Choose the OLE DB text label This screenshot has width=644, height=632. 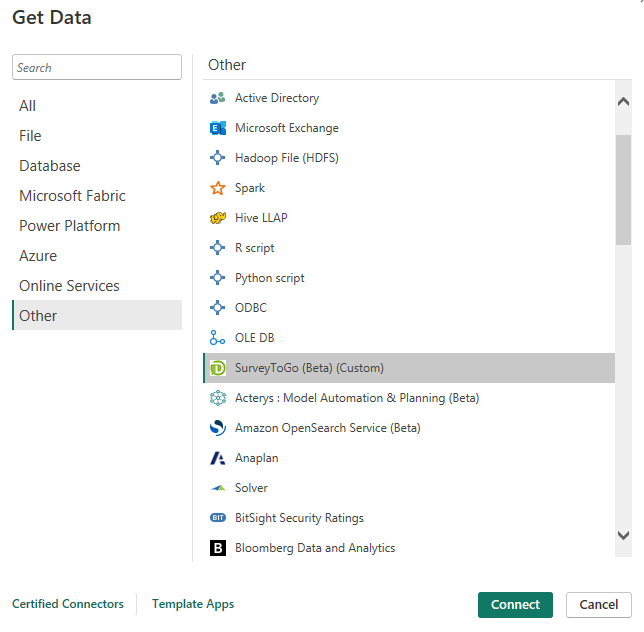pyautogui.click(x=254, y=338)
